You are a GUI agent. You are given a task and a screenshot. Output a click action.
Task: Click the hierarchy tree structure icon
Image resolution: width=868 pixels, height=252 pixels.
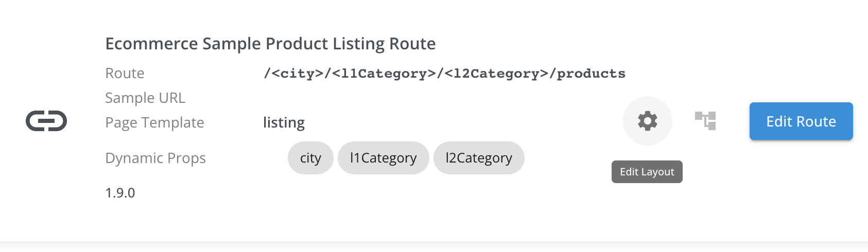coord(705,121)
